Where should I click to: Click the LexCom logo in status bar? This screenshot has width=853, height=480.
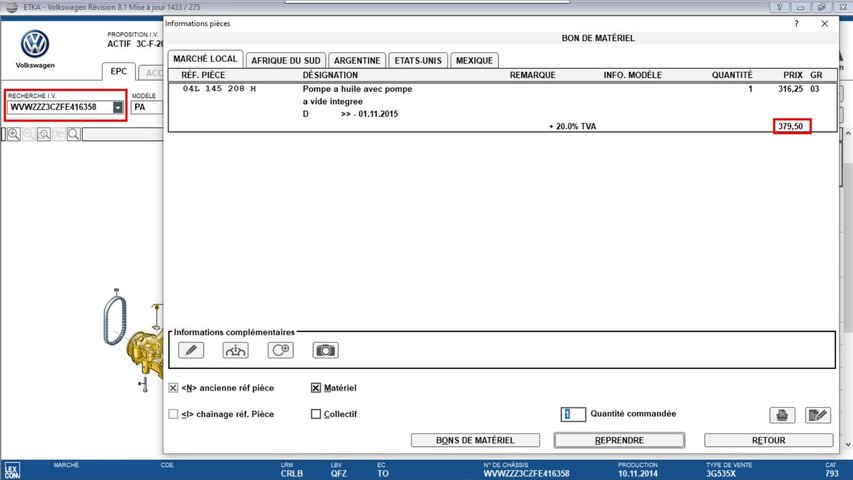pos(12,470)
